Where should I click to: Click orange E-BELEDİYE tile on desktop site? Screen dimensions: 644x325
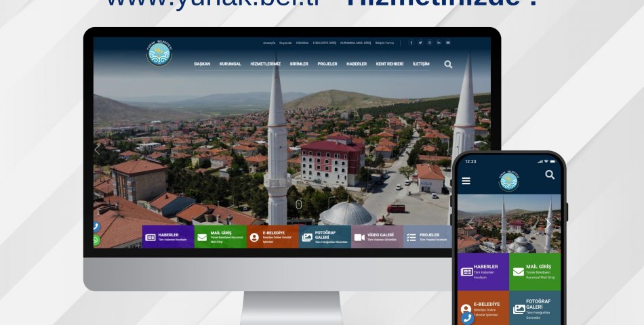click(x=273, y=237)
